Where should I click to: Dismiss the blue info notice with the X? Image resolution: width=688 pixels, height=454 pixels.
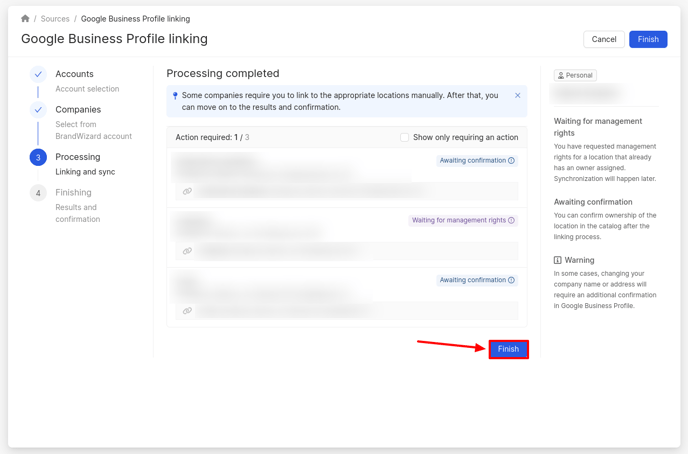pos(518,95)
